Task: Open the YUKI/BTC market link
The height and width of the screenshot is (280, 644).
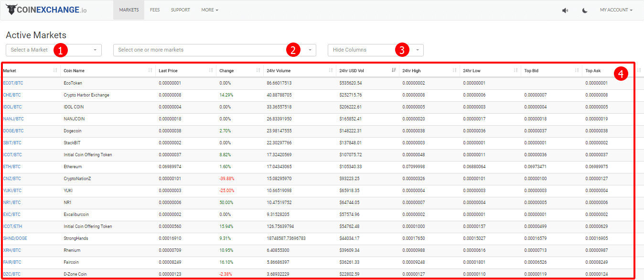Action: pos(12,191)
